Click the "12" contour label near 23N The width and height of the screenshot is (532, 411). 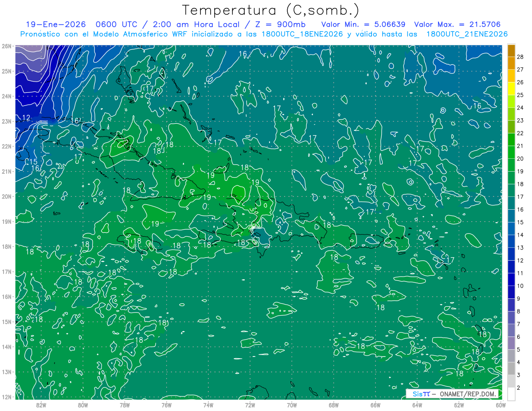tap(26, 118)
